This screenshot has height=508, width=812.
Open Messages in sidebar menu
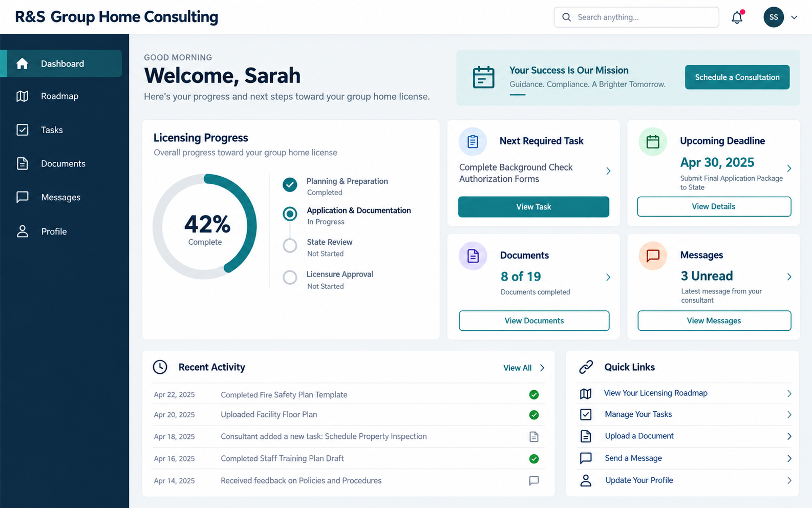click(61, 197)
